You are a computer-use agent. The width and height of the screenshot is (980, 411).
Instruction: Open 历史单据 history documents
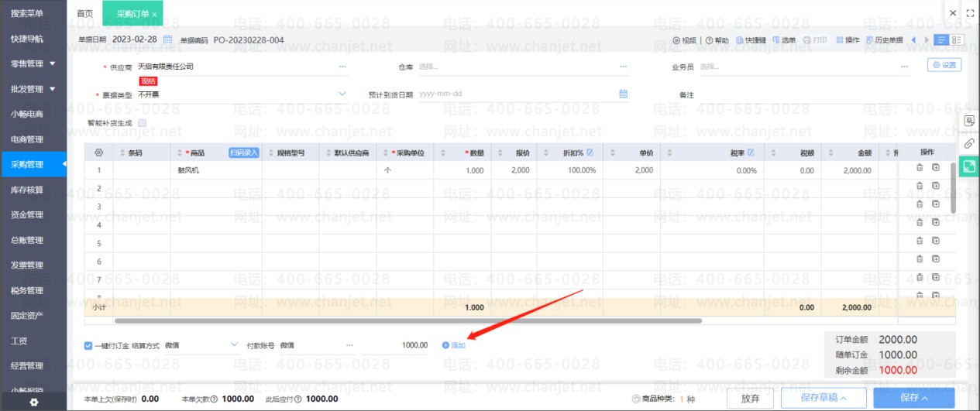pos(885,40)
